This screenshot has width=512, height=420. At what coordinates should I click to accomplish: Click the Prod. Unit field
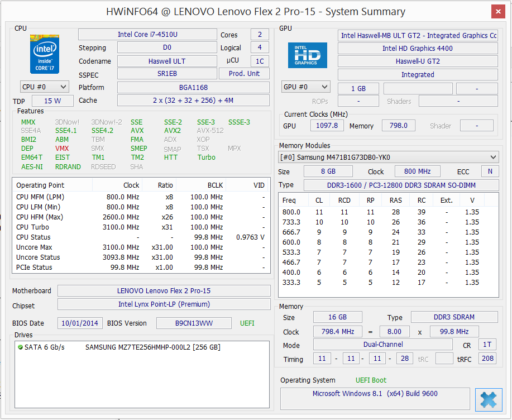click(x=245, y=74)
